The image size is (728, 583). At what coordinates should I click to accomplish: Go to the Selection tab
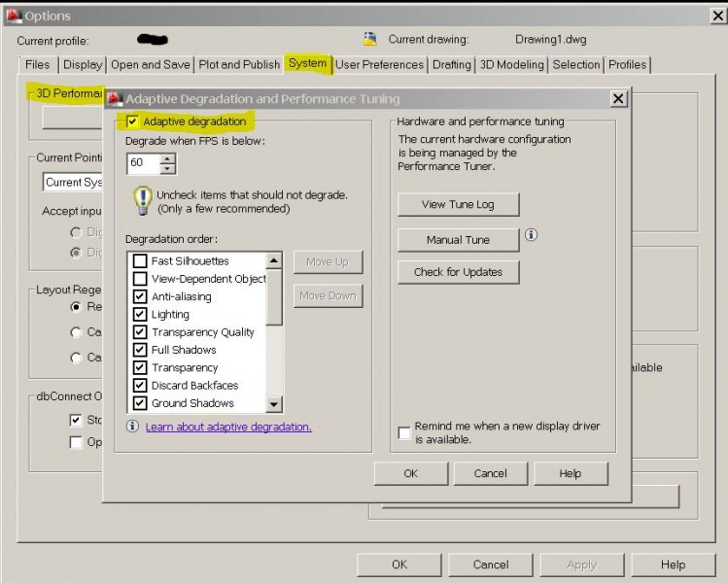coord(576,64)
